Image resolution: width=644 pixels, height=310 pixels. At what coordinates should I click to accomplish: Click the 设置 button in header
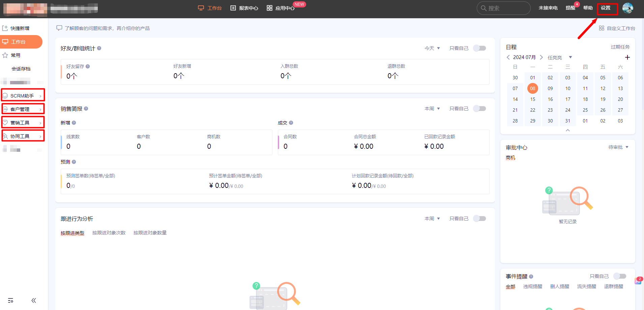point(606,8)
